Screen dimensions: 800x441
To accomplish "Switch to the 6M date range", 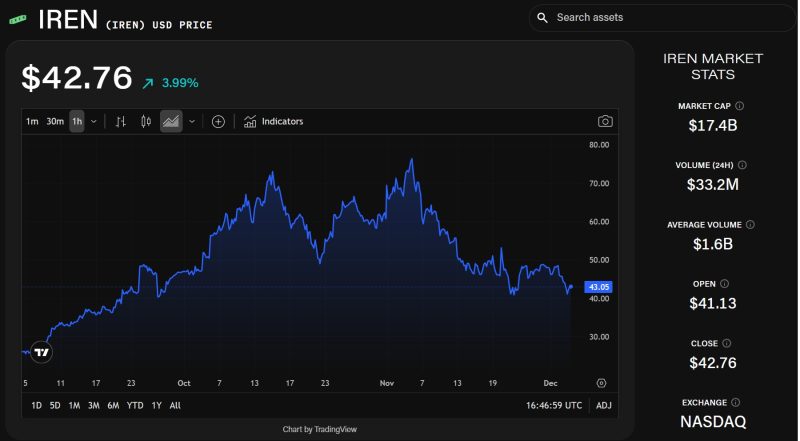I will click(x=113, y=405).
